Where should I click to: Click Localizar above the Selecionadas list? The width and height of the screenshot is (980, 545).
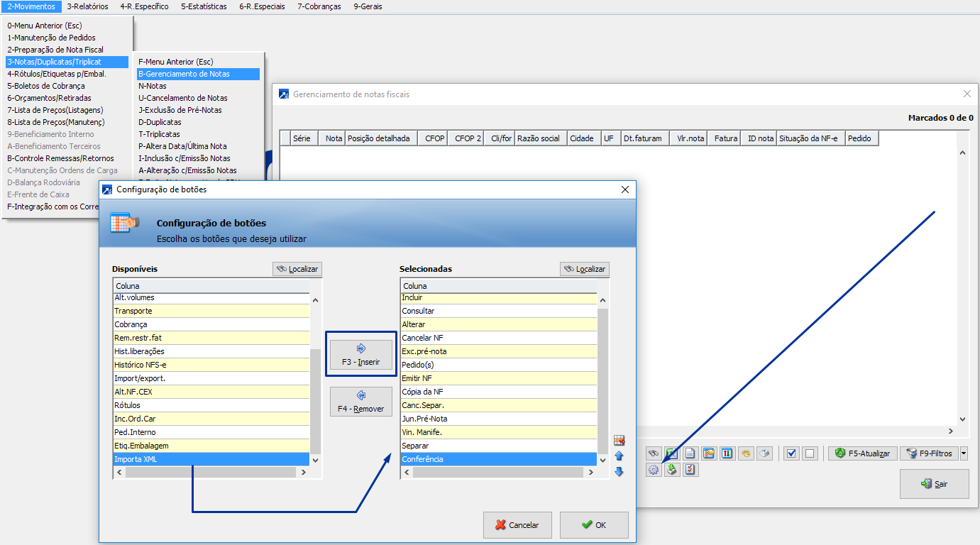click(x=585, y=269)
